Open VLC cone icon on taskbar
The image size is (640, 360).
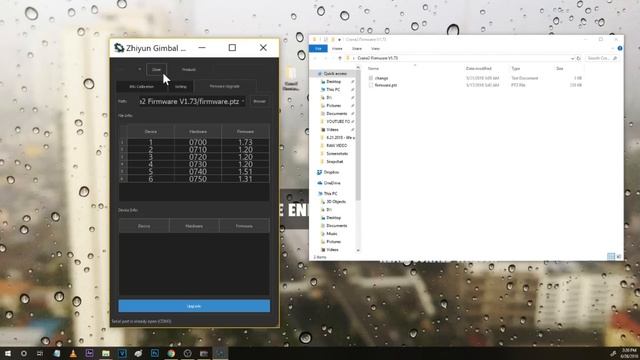[73, 353]
